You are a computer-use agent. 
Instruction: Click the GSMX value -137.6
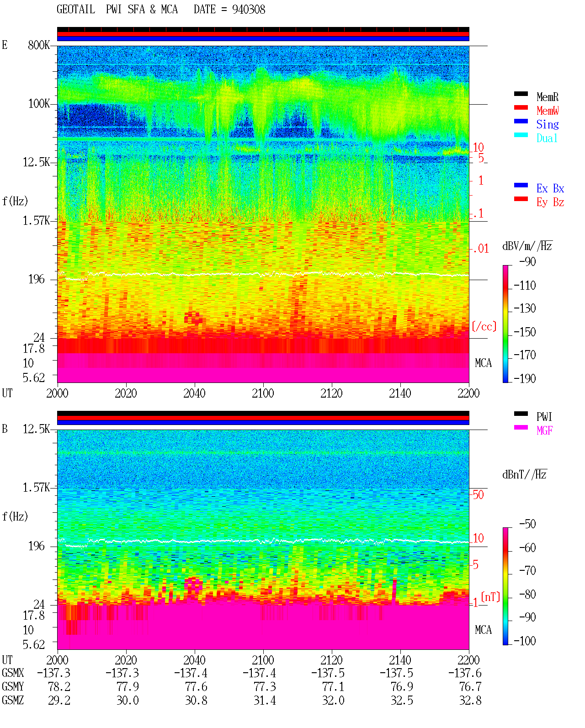click(x=465, y=673)
